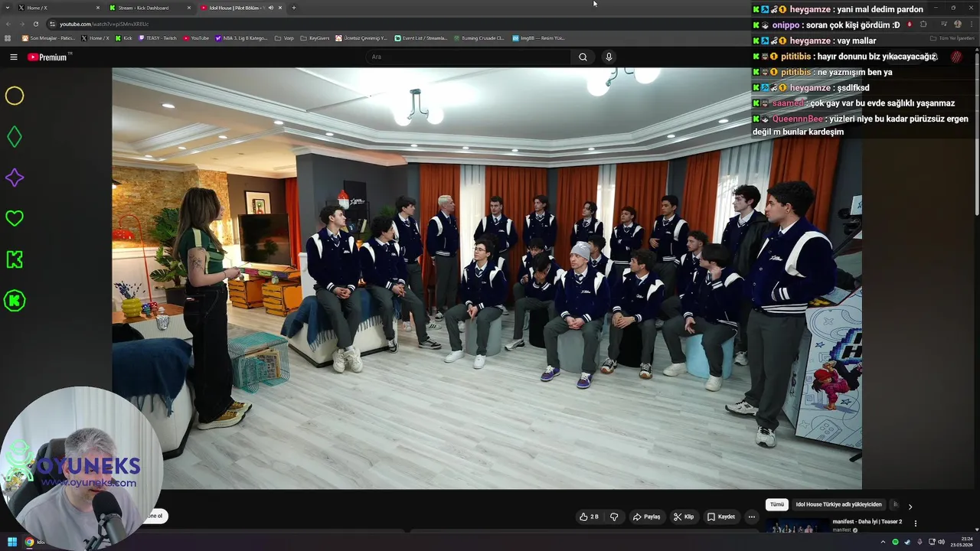Viewport: 980px width, 551px height.
Task: Open Chrome media controls icon
Action: pyautogui.click(x=944, y=24)
